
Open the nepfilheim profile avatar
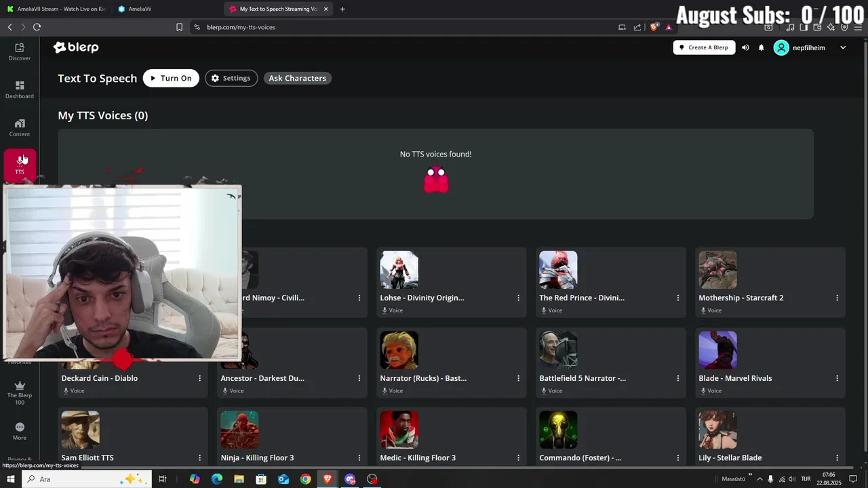coord(781,47)
